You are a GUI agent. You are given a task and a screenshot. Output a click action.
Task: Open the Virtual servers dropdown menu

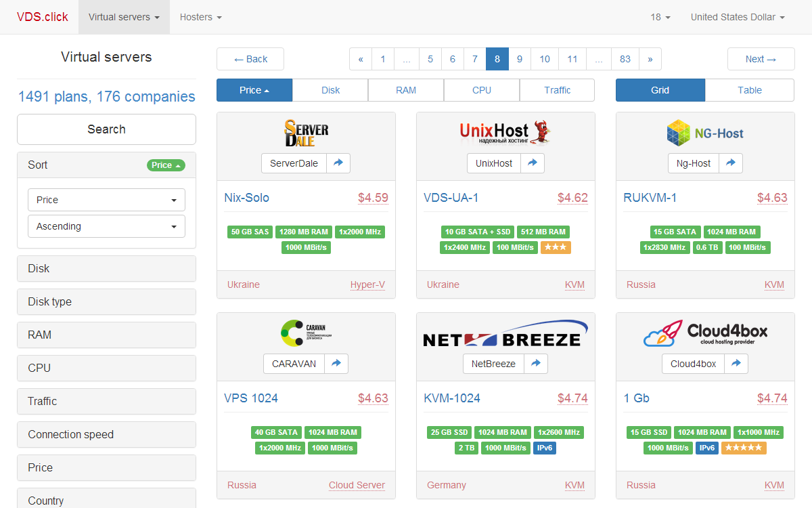click(x=124, y=17)
